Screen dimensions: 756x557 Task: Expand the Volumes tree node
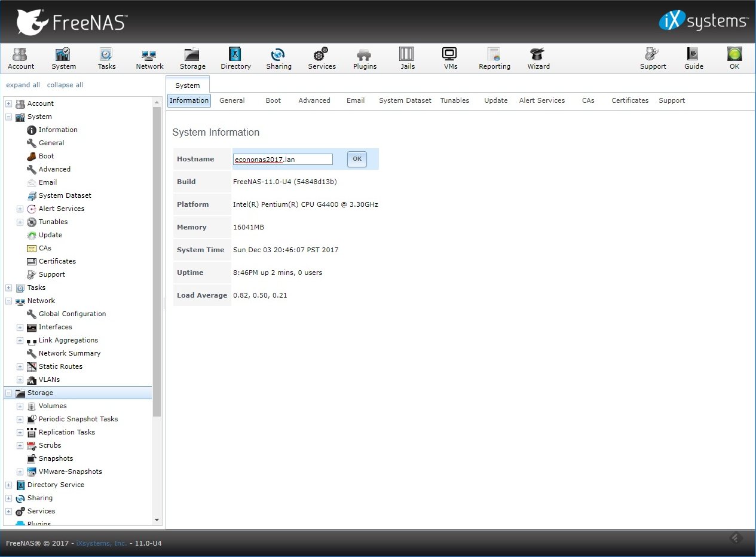20,406
